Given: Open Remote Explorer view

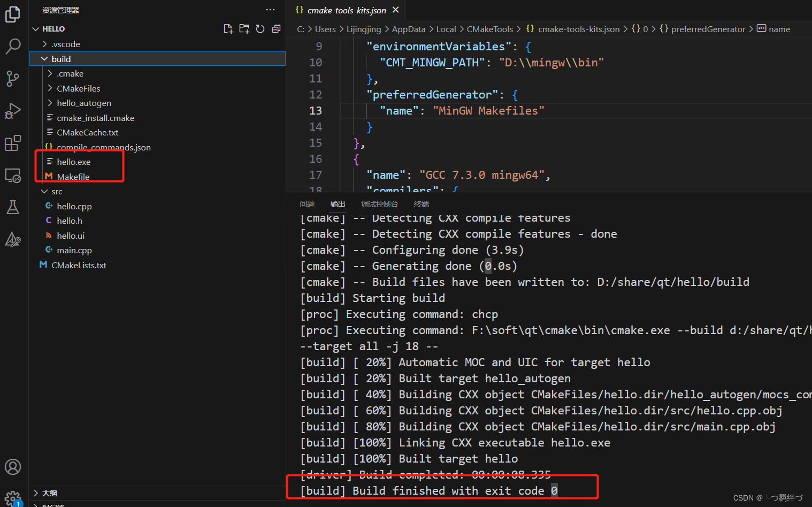Looking at the screenshot, I should tap(13, 175).
